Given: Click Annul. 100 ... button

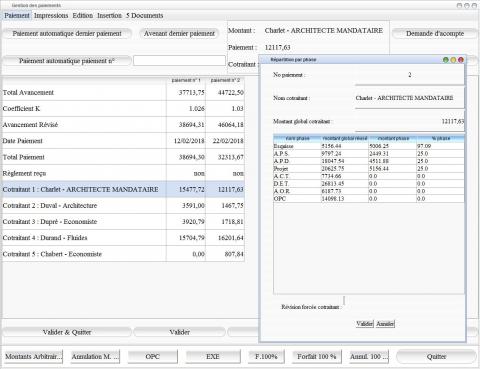Looking at the screenshot, I should pyautogui.click(x=369, y=356).
